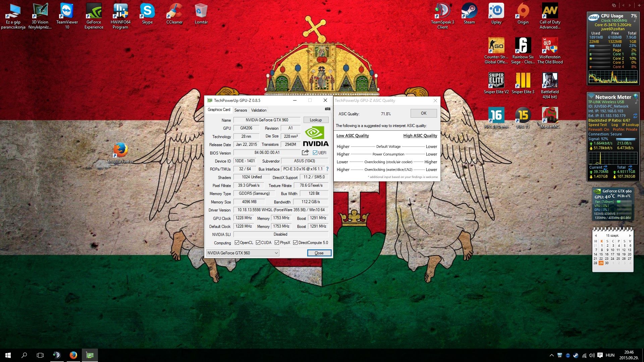
Task: Click CPU usage graph in CPU gadget
Action: [613, 77]
